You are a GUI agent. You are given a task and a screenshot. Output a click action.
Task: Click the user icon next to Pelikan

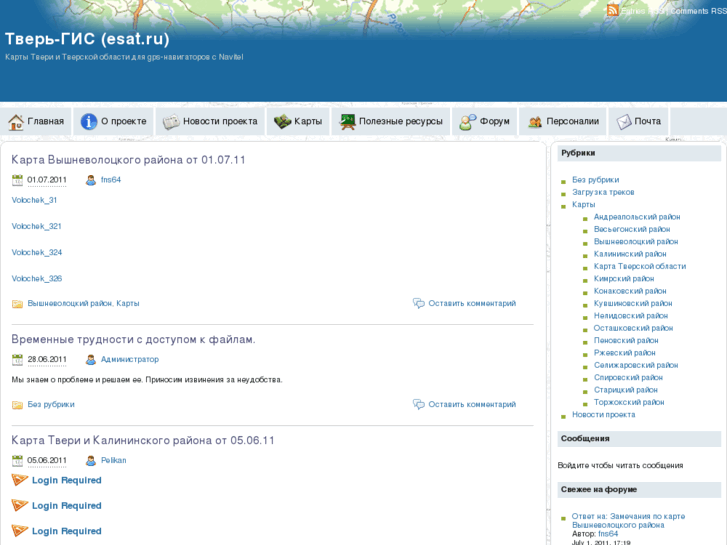(91, 461)
